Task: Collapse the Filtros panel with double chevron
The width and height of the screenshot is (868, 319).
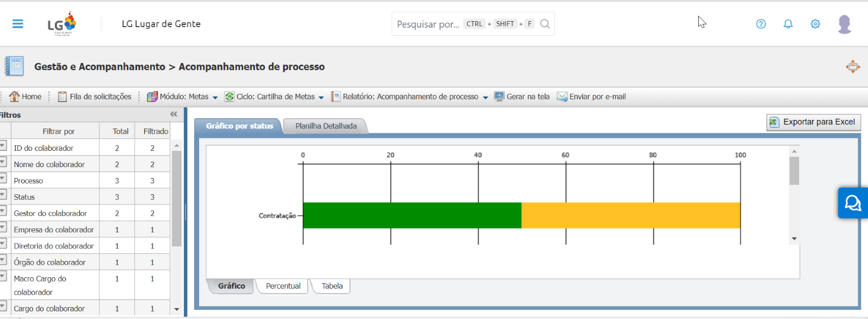Action: [174, 114]
